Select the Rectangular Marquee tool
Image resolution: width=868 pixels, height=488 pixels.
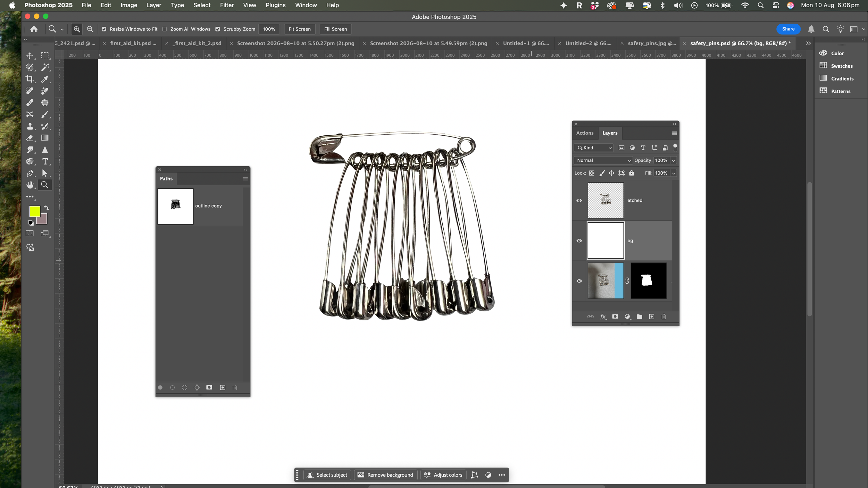click(x=45, y=56)
